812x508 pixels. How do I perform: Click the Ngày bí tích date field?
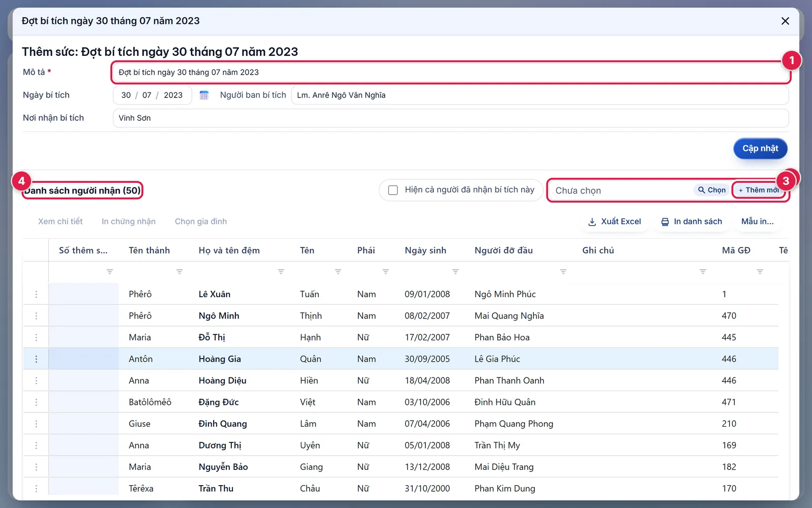coord(152,95)
